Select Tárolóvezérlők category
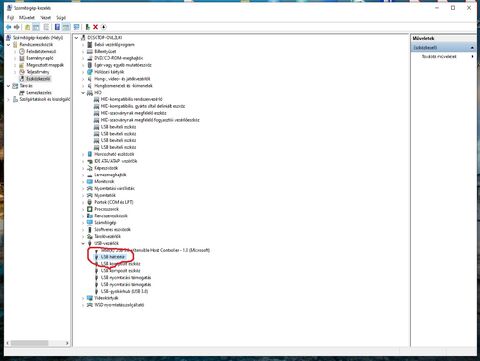 (107, 237)
